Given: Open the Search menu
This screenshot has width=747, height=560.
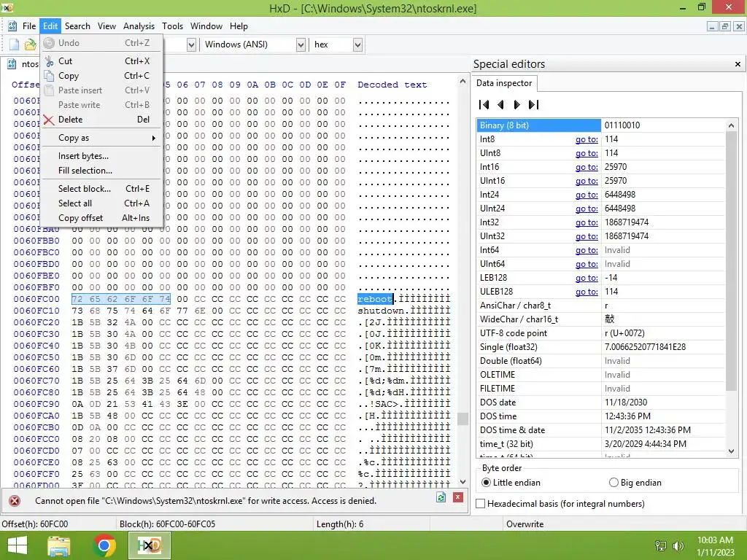Looking at the screenshot, I should 77,26.
